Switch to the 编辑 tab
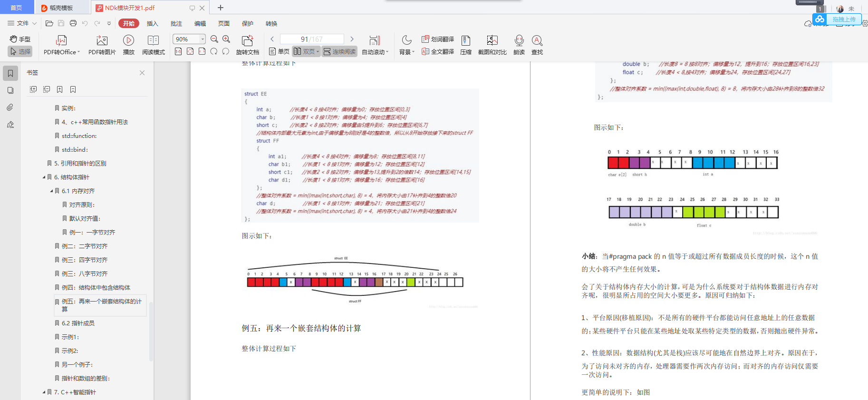868x400 pixels. click(x=200, y=23)
